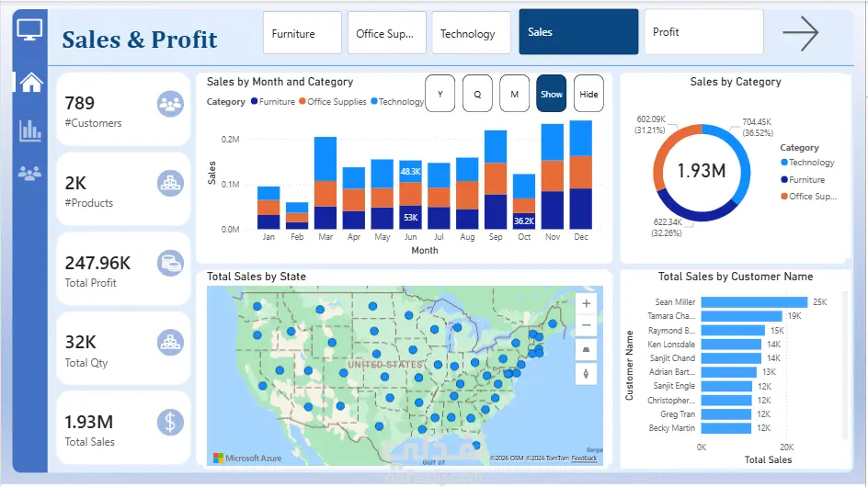This screenshot has width=868, height=487.
Task: Open the bar chart sidebar page
Action: pyautogui.click(x=30, y=130)
